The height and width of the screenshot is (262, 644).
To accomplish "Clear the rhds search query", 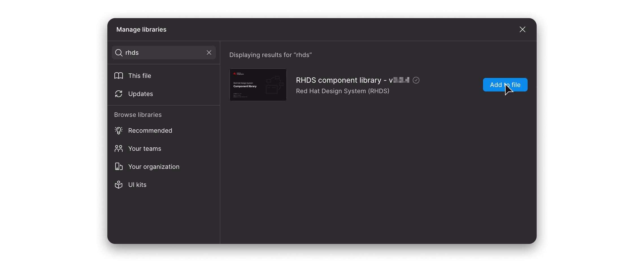I will pos(209,53).
